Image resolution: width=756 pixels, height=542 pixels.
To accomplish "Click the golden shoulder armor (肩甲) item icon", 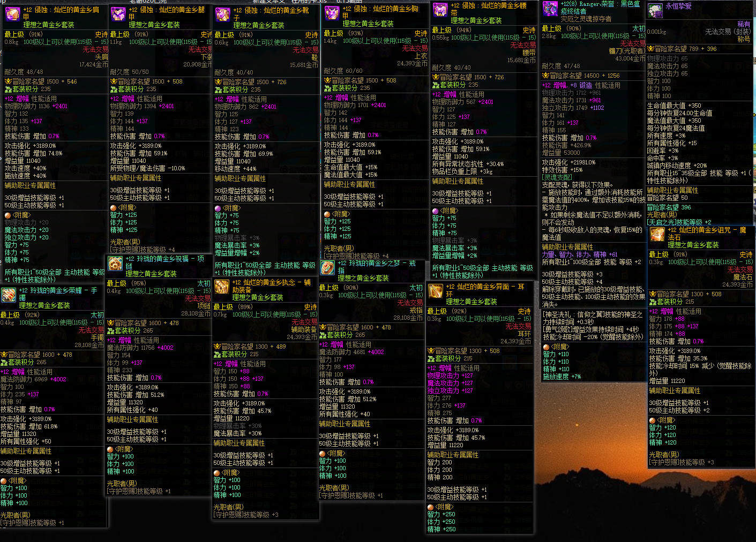I will click(12, 14).
